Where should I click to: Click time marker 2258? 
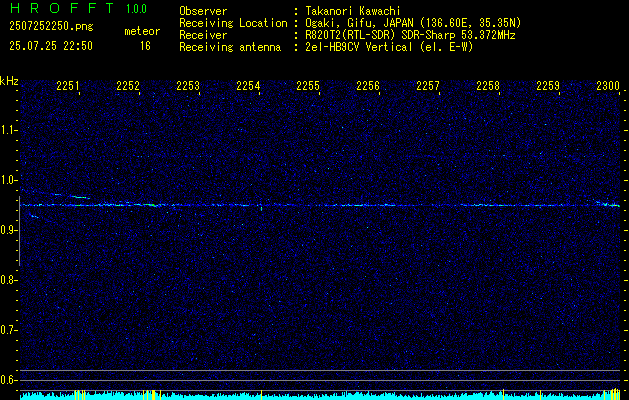pos(488,85)
